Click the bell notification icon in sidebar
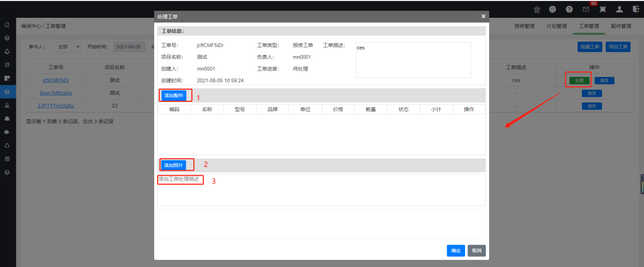Screen dimensions: 644x267 [x=7, y=51]
